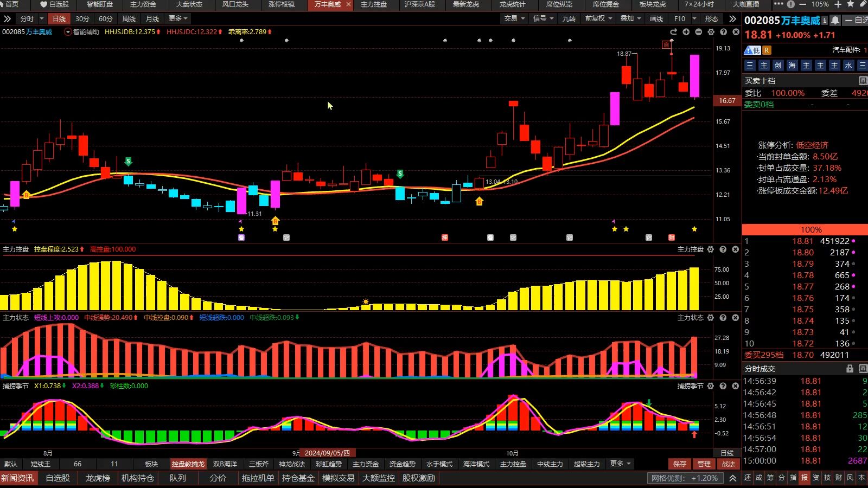Screen dimensions: 868x488
Task: Open settings gear of 捕捞季节 indicator panel
Action: coord(711,386)
